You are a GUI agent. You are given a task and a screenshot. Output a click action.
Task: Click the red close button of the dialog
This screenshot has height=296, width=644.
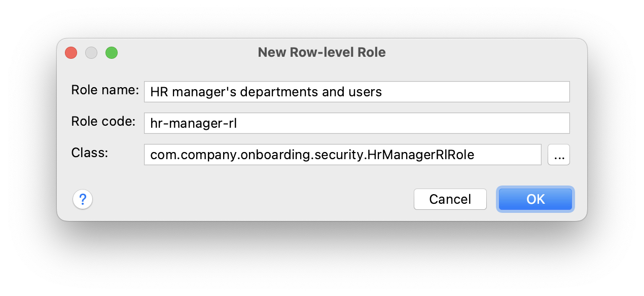tap(71, 52)
